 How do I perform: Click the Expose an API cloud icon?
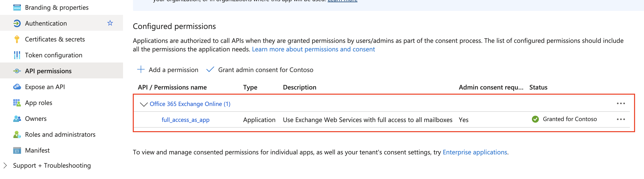click(x=17, y=87)
